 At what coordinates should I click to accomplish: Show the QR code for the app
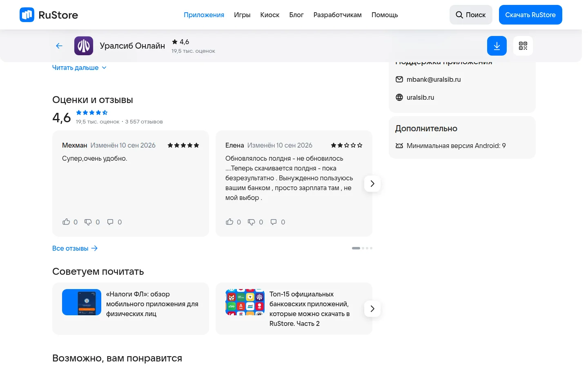pyautogui.click(x=523, y=46)
